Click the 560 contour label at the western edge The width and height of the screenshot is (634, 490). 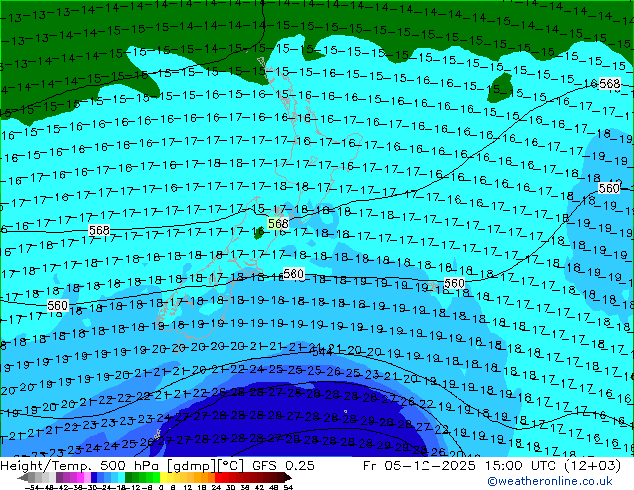pyautogui.click(x=57, y=305)
